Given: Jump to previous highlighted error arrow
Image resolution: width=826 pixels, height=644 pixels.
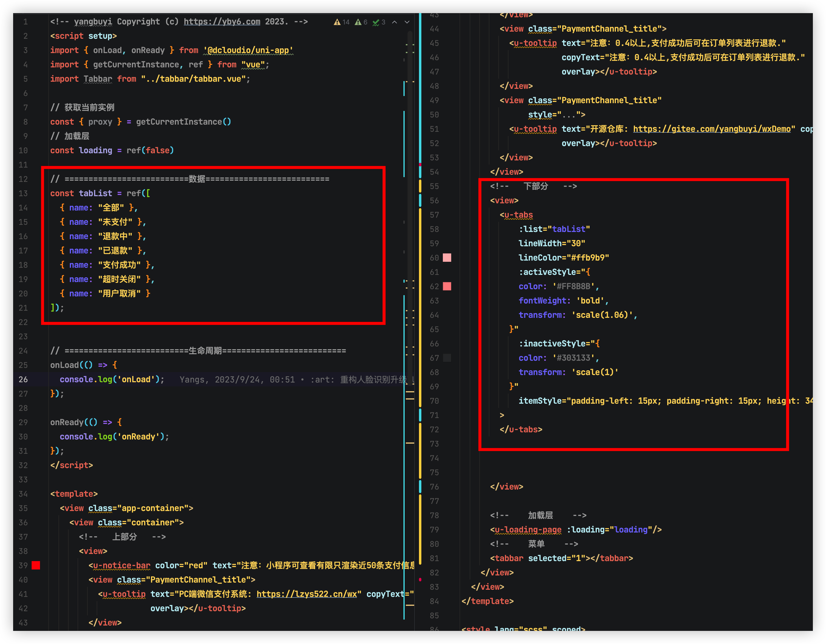Looking at the screenshot, I should point(394,22).
